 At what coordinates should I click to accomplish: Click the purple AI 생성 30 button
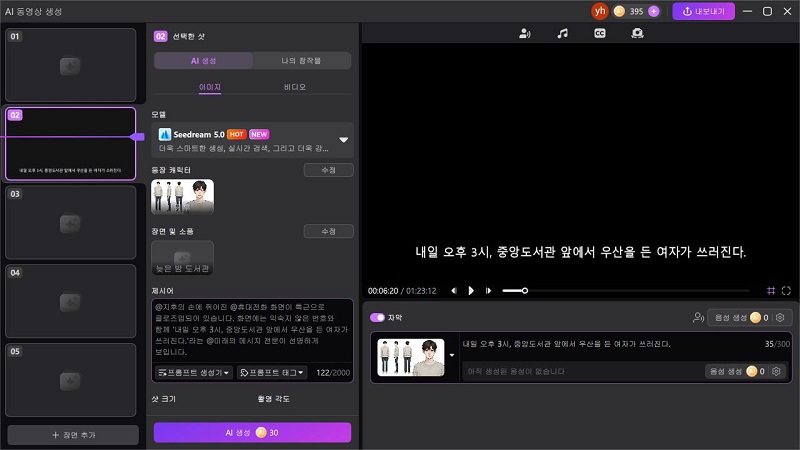[x=252, y=433]
